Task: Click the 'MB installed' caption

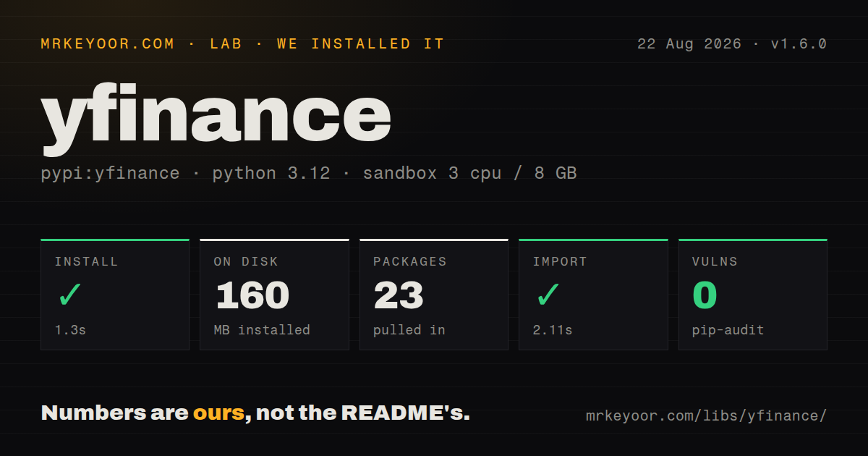Action: pyautogui.click(x=262, y=330)
